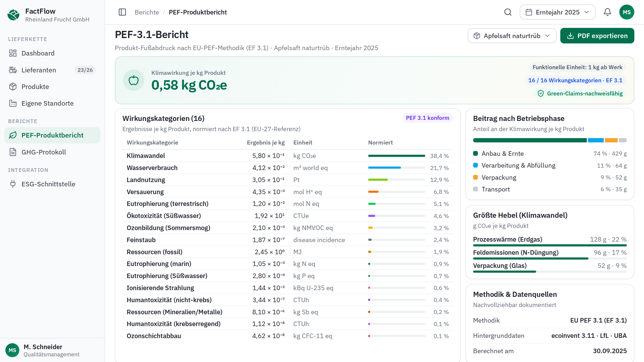Click the Prozesswärme (Erdgas) progress bar

click(x=550, y=245)
